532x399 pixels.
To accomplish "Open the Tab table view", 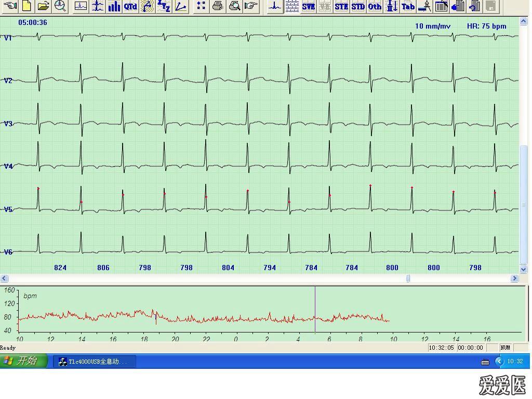I will [x=408, y=6].
